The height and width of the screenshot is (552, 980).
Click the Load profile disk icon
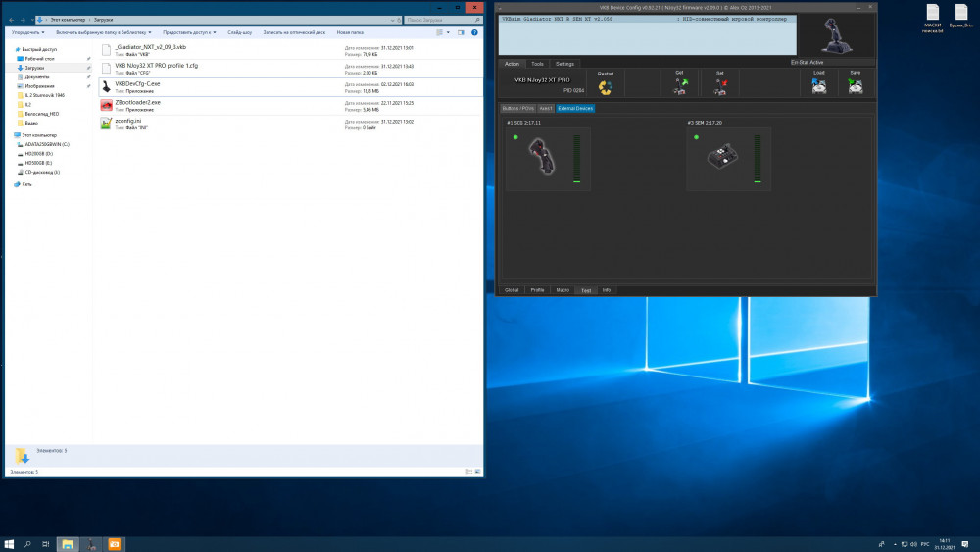(x=819, y=87)
